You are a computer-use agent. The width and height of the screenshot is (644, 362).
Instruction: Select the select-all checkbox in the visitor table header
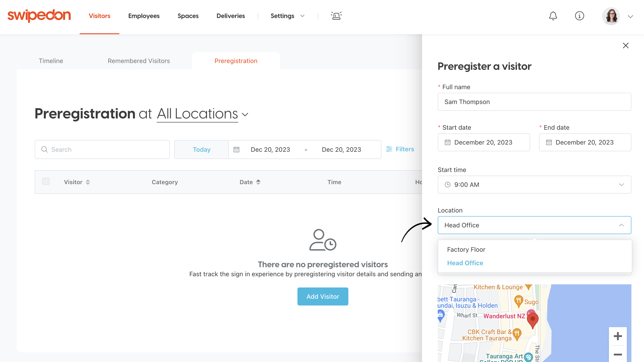46,181
